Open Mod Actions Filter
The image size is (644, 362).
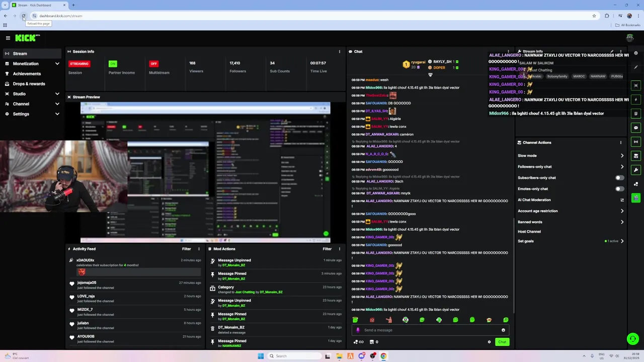pyautogui.click(x=327, y=249)
